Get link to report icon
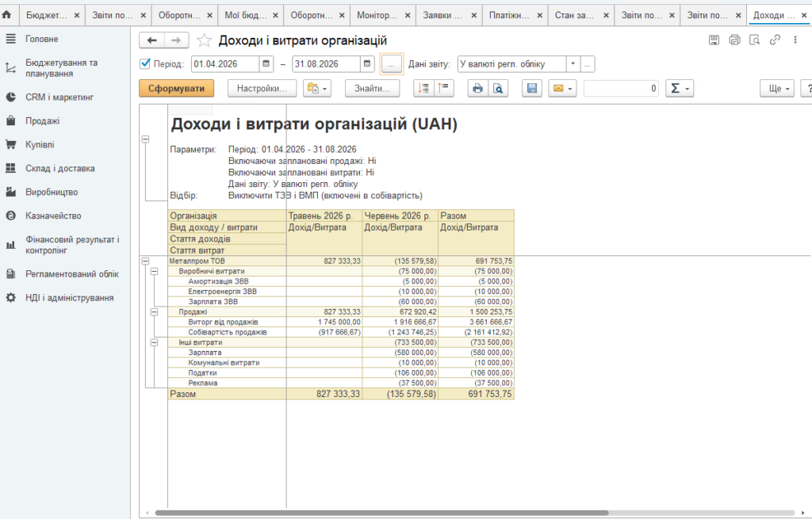 tap(775, 40)
